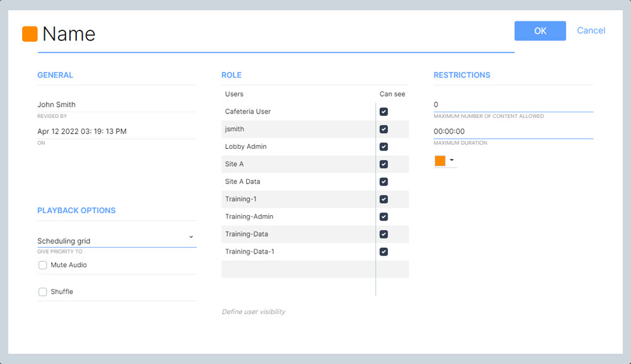Click the maximum number of content field
The height and width of the screenshot is (364, 631).
[x=512, y=105]
